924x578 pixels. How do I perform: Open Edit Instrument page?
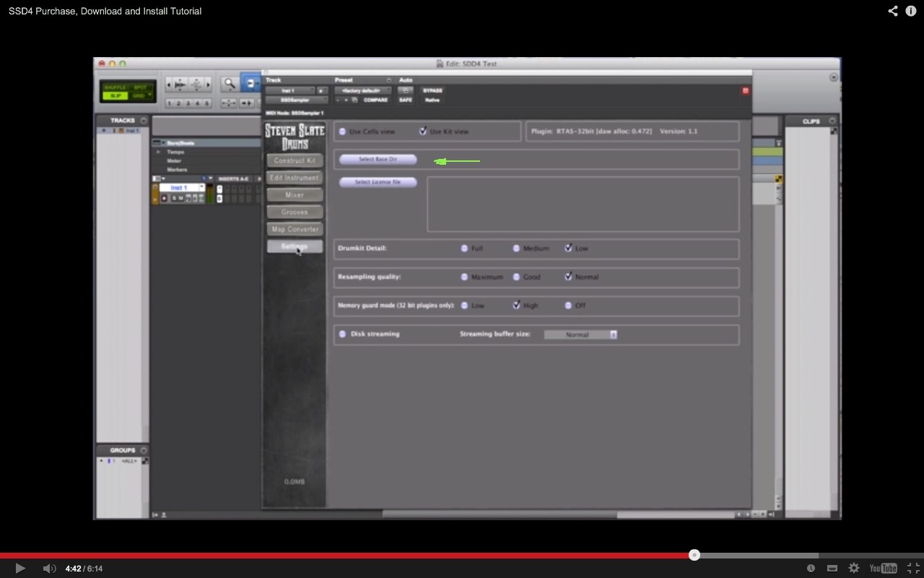tap(295, 178)
